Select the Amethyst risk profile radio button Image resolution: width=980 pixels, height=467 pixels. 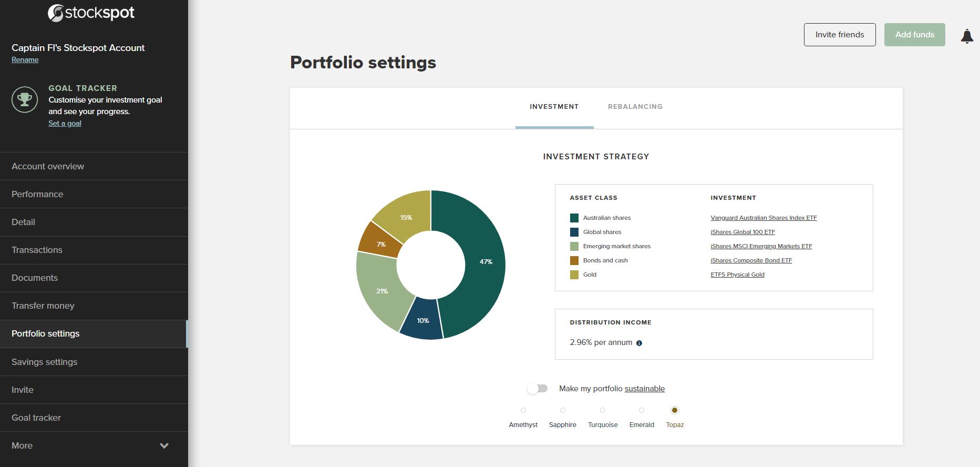click(x=522, y=410)
